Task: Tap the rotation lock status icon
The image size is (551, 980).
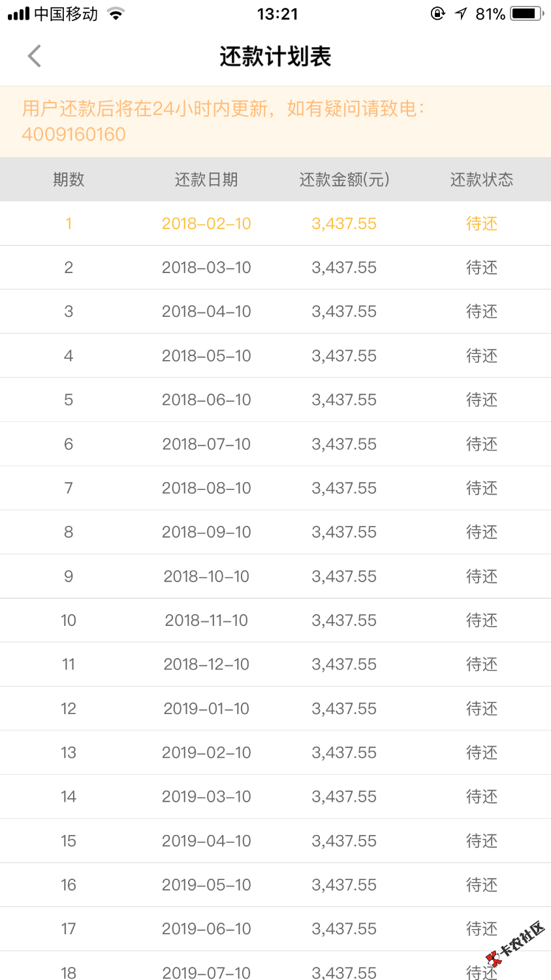Action: [438, 14]
